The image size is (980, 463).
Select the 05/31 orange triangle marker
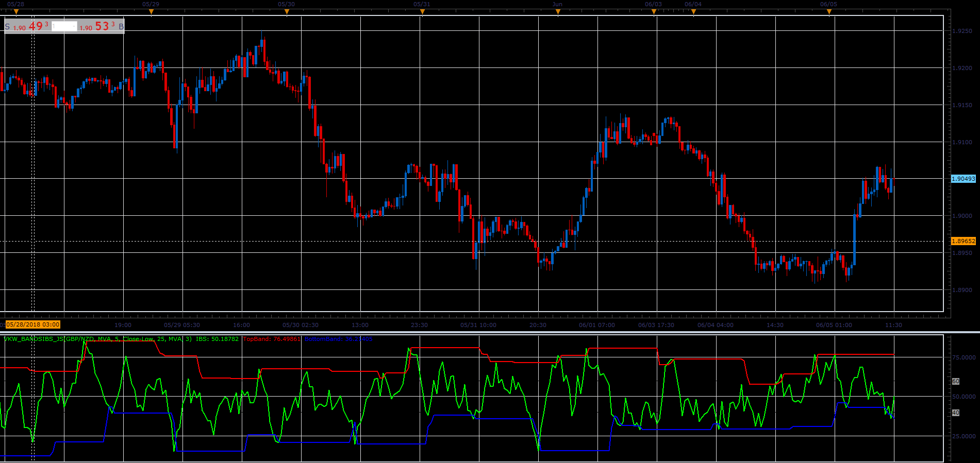tap(422, 11)
